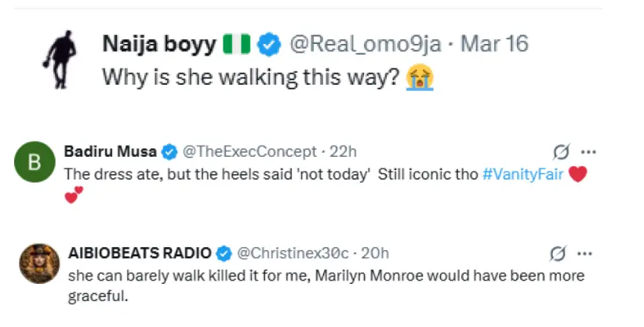Click the 20h timestamp on the AIBIOBEATS reply

[x=375, y=253]
